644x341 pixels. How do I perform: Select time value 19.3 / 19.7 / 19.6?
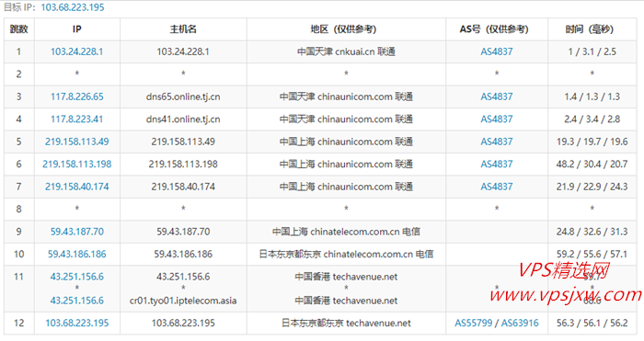tap(592, 142)
